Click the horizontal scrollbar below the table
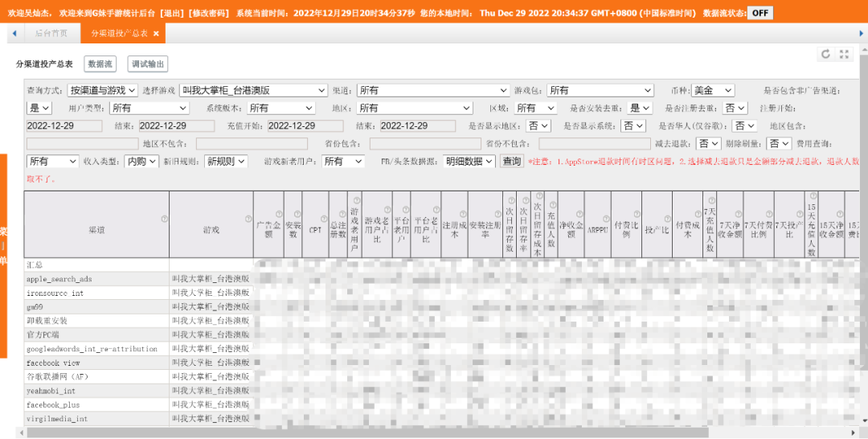This screenshot has width=868, height=439. point(367,433)
